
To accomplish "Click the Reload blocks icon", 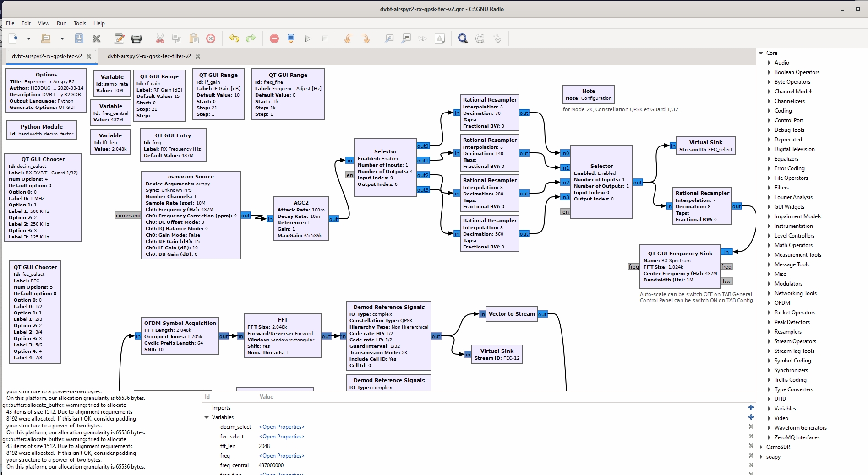I will (480, 38).
